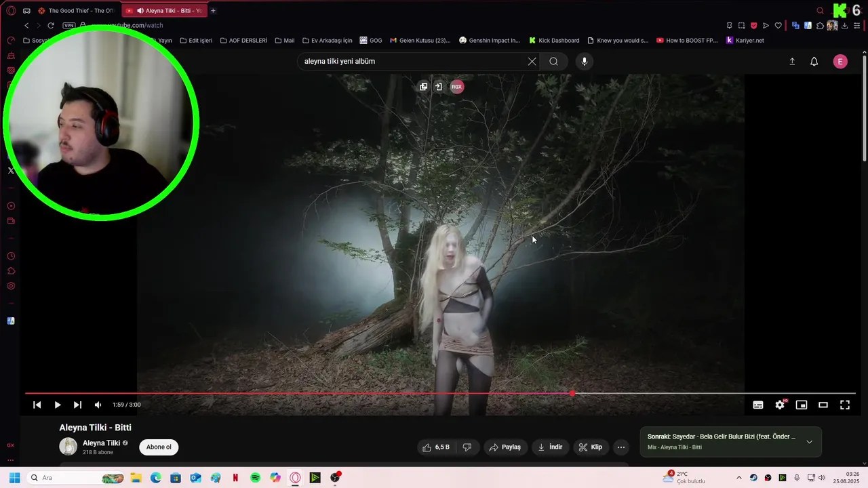Open the Gelen Kutusu Gmail bookmark
Image resolution: width=868 pixels, height=488 pixels.
[420, 41]
